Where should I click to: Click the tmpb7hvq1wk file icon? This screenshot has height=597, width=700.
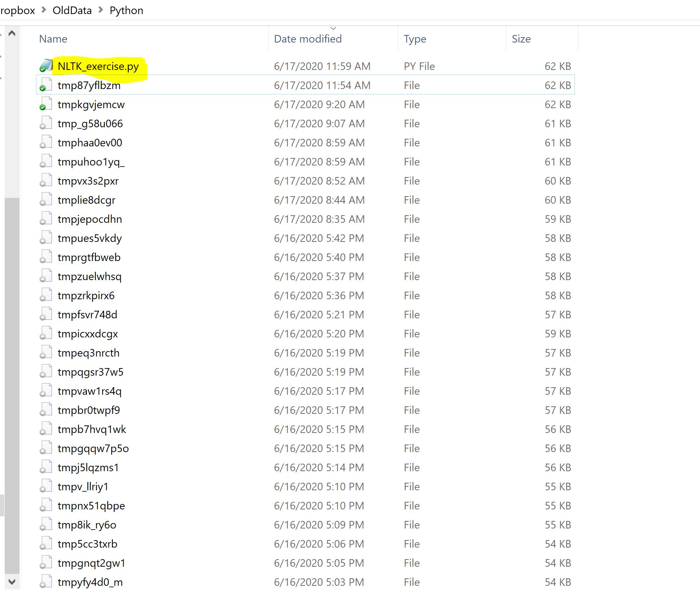(x=46, y=429)
